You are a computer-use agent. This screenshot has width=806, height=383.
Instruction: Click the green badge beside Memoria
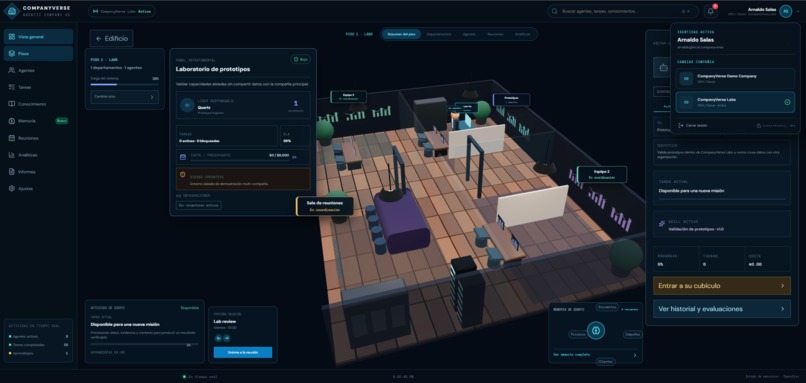62,121
